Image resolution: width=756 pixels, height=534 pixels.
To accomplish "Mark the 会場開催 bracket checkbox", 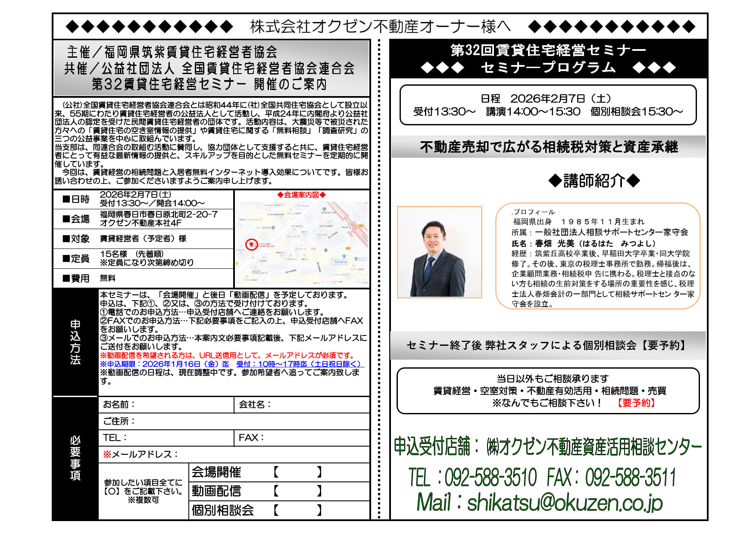I will pos(297,472).
